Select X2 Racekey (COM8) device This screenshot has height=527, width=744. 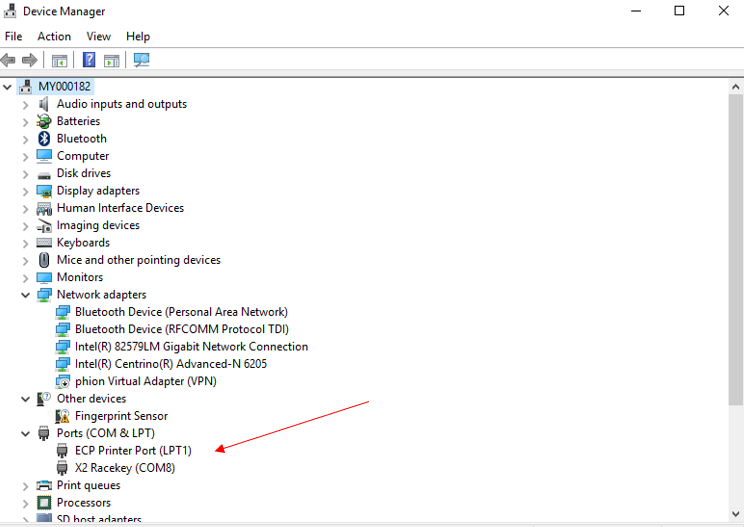click(124, 468)
